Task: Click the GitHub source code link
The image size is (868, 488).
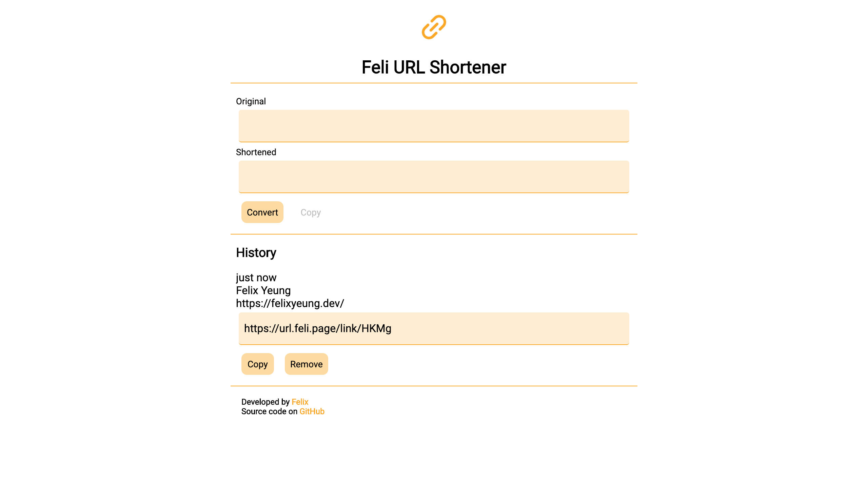Action: [x=312, y=411]
